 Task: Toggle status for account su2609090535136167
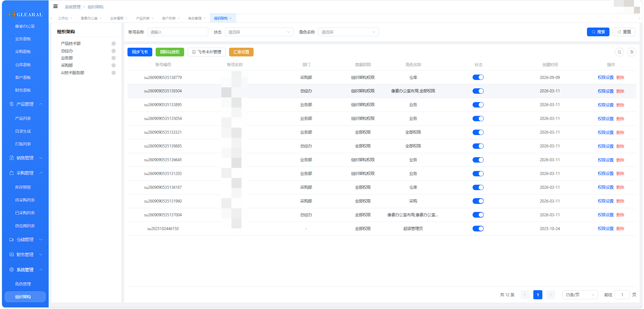point(478,187)
